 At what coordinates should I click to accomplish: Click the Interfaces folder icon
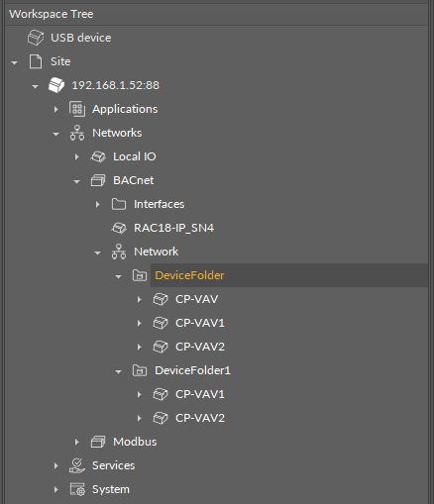pos(119,204)
